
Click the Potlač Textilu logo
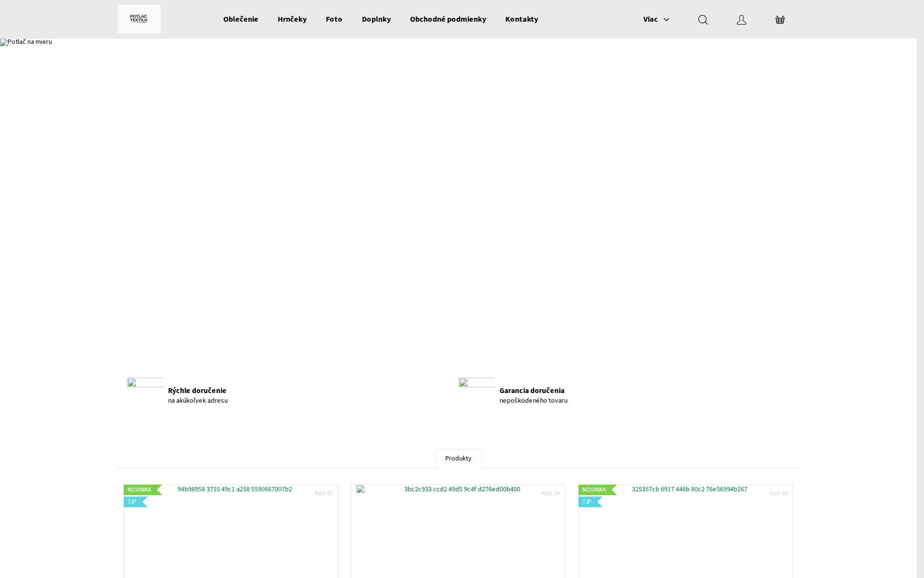(139, 19)
